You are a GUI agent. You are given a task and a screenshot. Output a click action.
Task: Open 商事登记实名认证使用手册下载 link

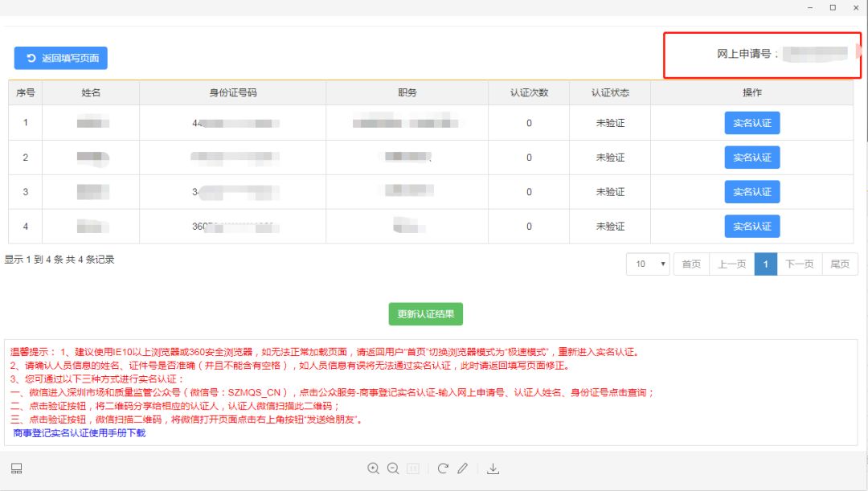click(80, 433)
